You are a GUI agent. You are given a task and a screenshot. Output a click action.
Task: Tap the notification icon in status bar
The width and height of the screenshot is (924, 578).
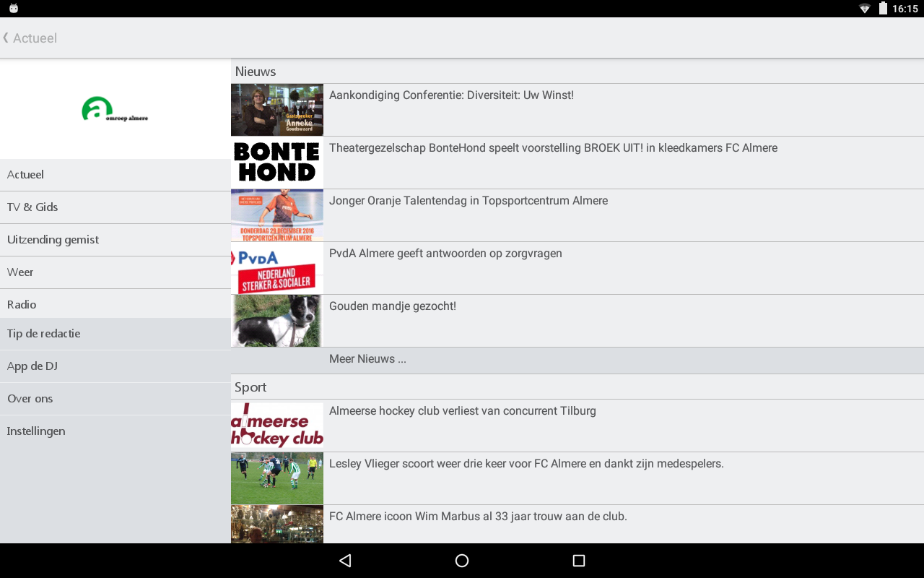(x=13, y=9)
